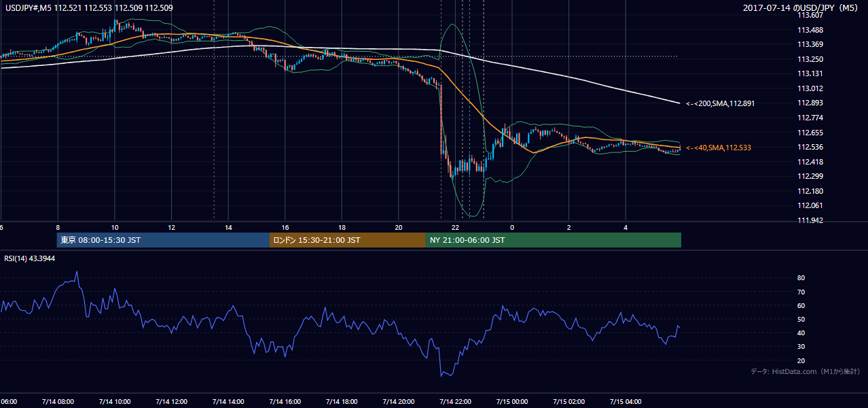Click price axis value 112.180
Screen dimensions: 868x408
point(810,191)
